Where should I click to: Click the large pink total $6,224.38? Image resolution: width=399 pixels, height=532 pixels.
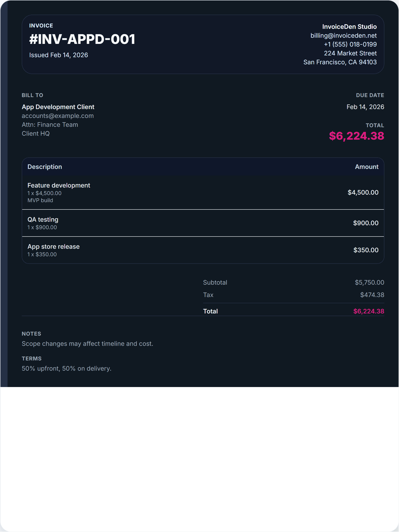pyautogui.click(x=356, y=136)
